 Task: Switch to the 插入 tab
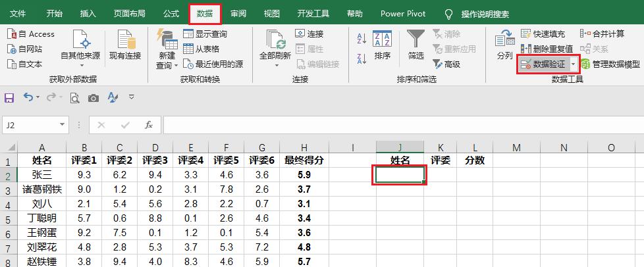[x=88, y=14]
